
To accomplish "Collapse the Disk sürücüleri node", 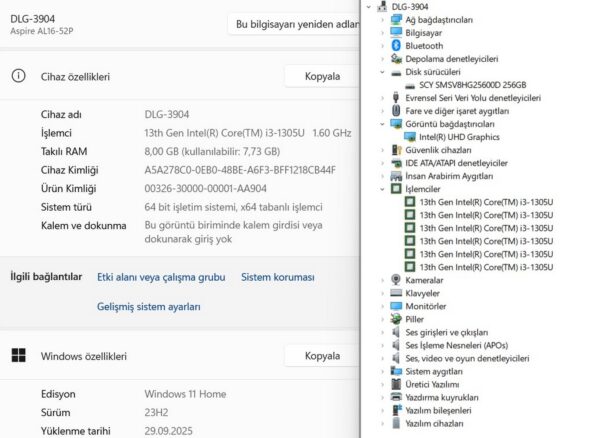I will pyautogui.click(x=383, y=72).
